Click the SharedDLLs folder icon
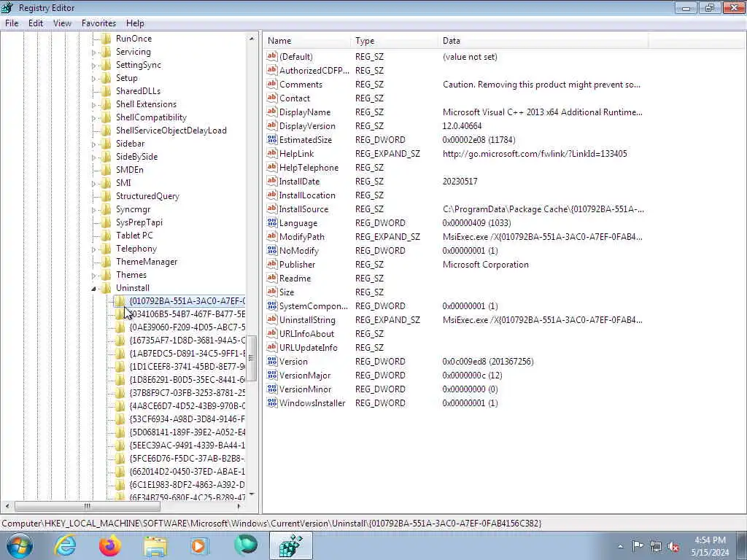This screenshot has height=560, width=747. (107, 91)
